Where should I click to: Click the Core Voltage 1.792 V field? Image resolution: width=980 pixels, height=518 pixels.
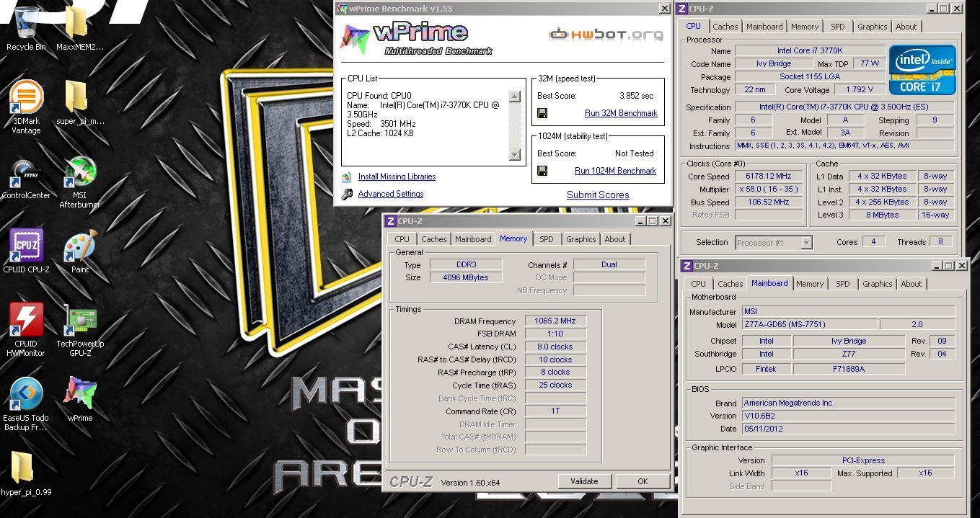click(860, 90)
